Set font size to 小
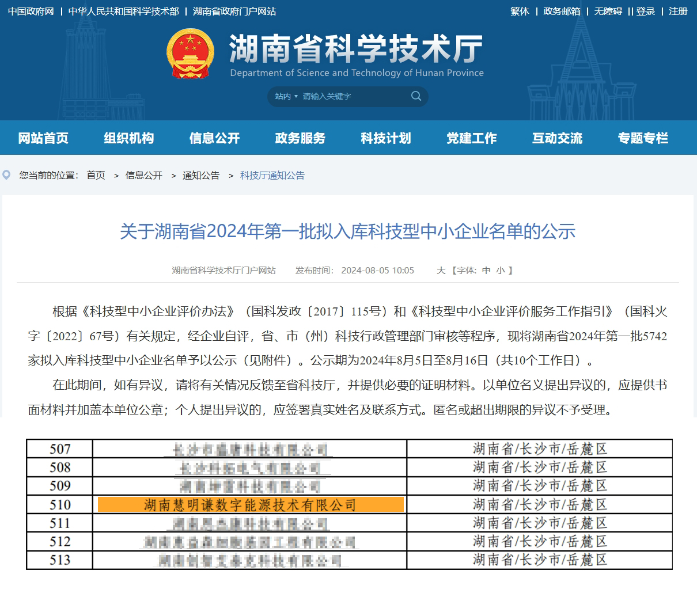This screenshot has height=616, width=697. pos(501,271)
